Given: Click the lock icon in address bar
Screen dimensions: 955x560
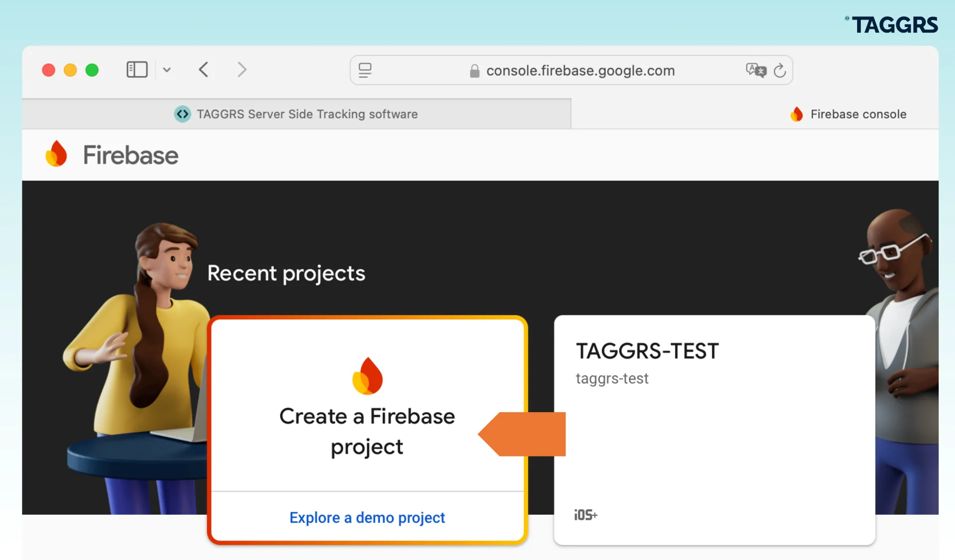Looking at the screenshot, I should (475, 71).
